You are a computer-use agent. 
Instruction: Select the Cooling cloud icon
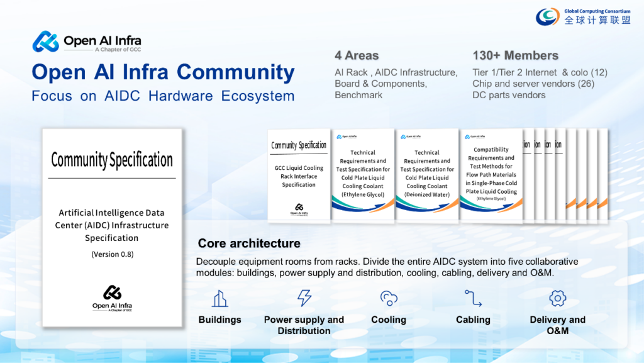click(389, 298)
